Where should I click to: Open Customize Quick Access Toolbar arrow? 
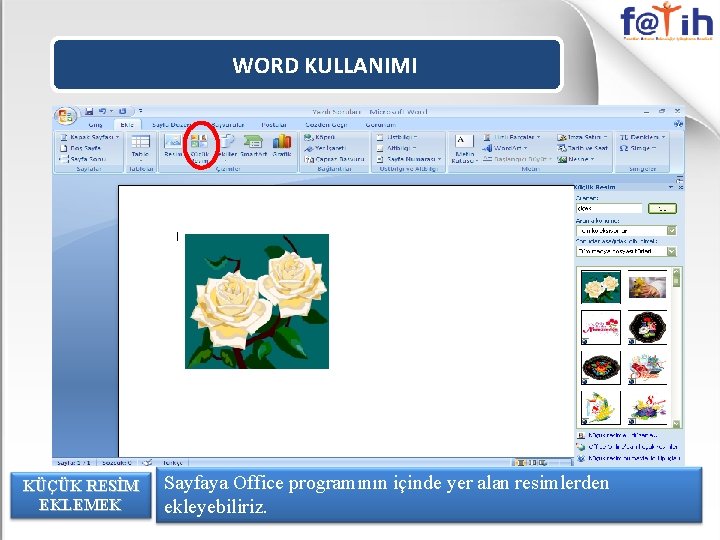(x=141, y=111)
